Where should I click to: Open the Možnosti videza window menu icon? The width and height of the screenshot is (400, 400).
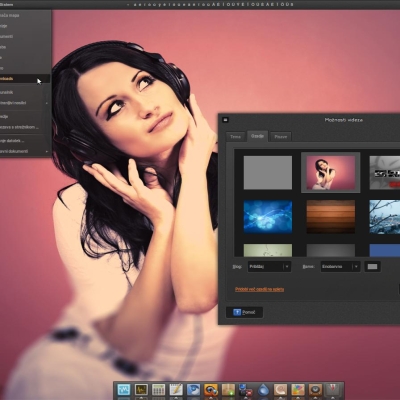(x=225, y=120)
